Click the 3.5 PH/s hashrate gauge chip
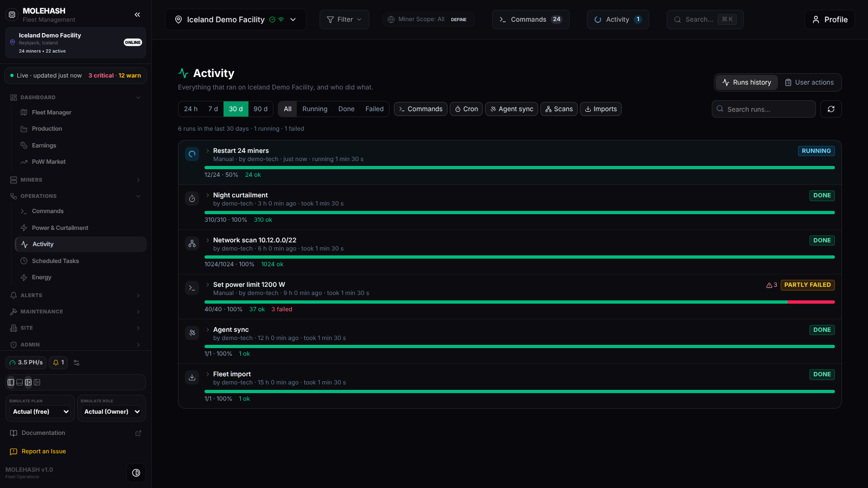Viewport: 868px width, 488px height. [x=26, y=363]
